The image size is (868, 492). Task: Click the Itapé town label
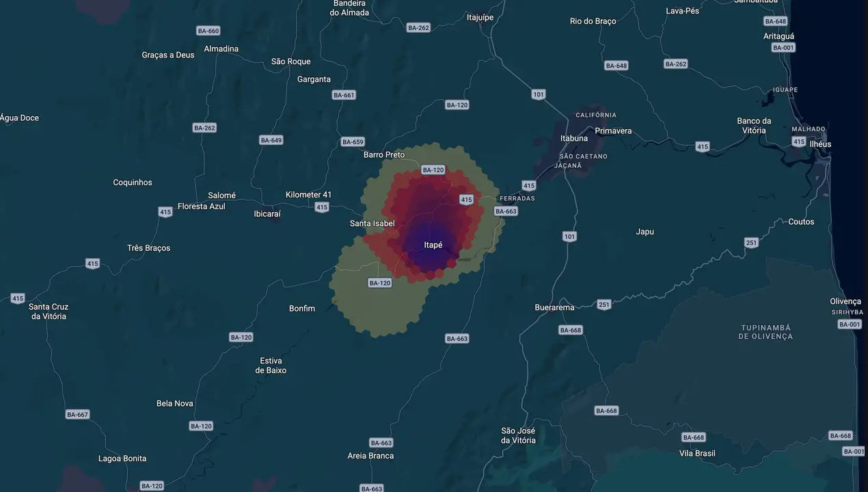(x=433, y=245)
